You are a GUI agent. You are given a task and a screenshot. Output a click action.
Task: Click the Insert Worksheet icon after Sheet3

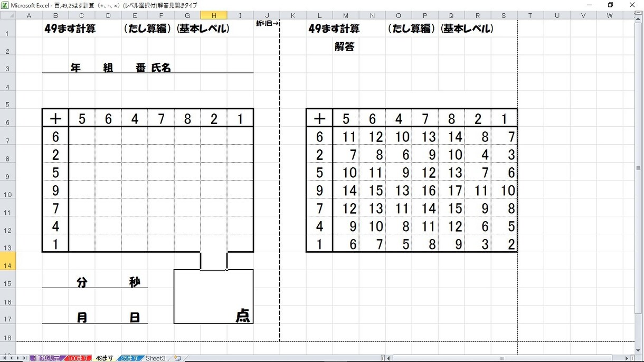click(177, 358)
